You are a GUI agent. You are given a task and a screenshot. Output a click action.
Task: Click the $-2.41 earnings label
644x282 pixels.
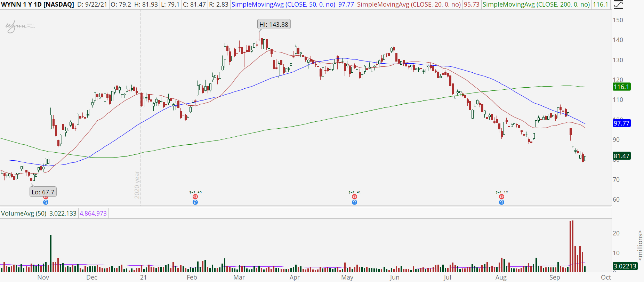pos(355,192)
